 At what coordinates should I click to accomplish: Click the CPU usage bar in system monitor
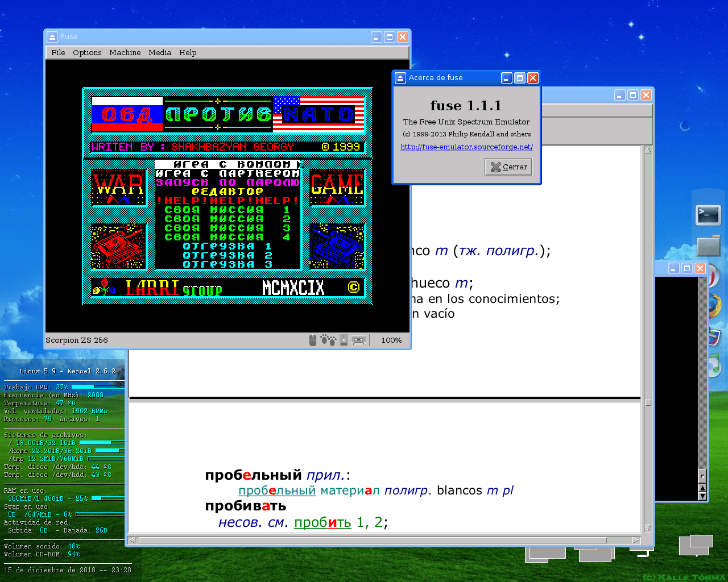point(98,386)
